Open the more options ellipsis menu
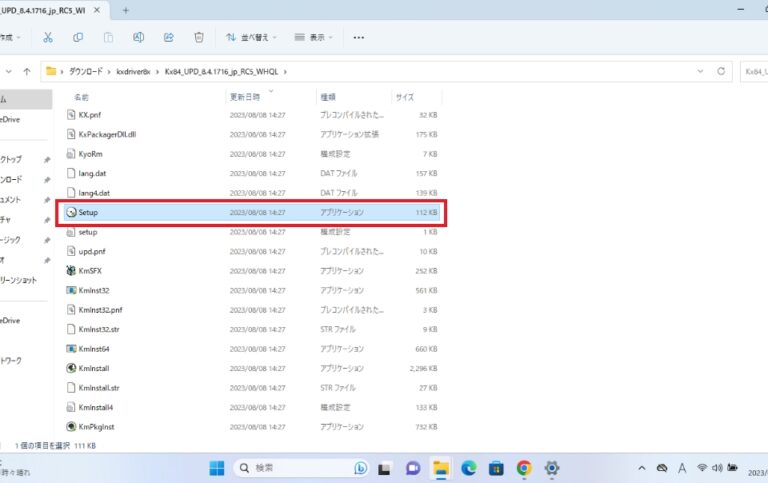 tap(359, 37)
